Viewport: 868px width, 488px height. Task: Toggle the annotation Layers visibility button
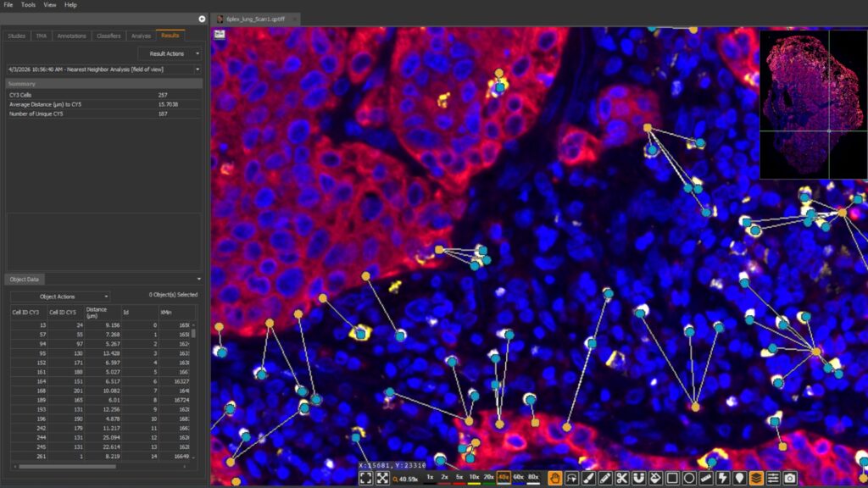(x=755, y=478)
